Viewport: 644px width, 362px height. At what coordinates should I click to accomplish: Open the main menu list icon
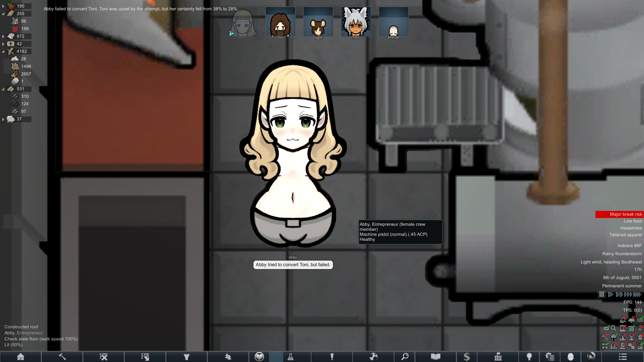point(623,357)
